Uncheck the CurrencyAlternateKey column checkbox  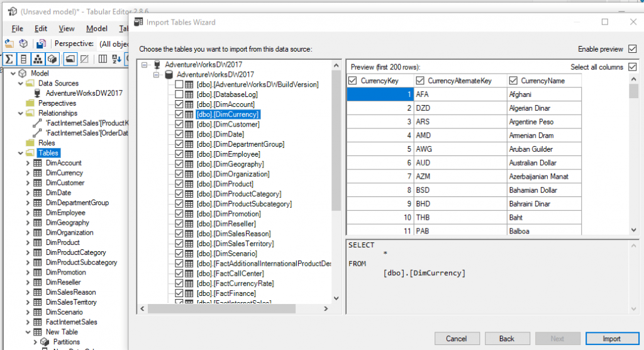click(x=419, y=81)
